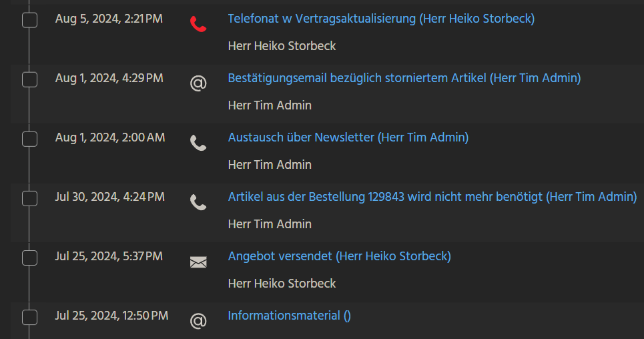Tick the checkbox for Jul 25, 5:37 PM entry
Image resolution: width=644 pixels, height=339 pixels.
(29, 258)
